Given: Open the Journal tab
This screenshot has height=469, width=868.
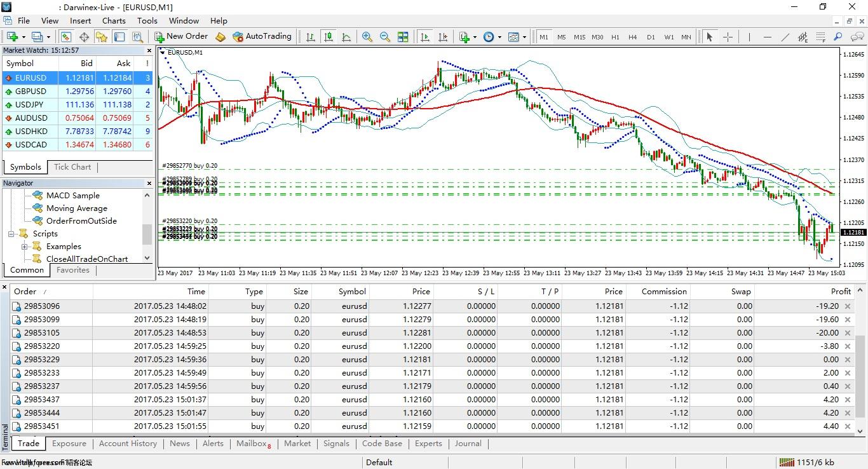Looking at the screenshot, I should 468,444.
